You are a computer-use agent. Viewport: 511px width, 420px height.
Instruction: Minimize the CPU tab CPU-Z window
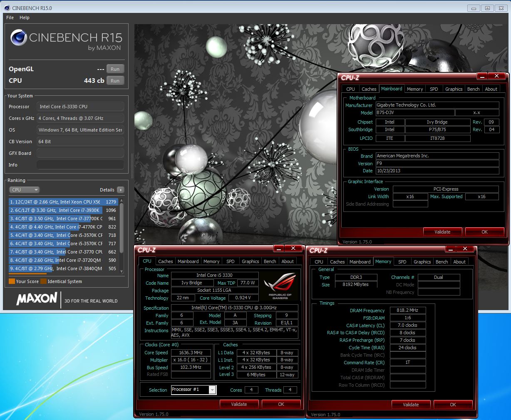pyautogui.click(x=279, y=249)
